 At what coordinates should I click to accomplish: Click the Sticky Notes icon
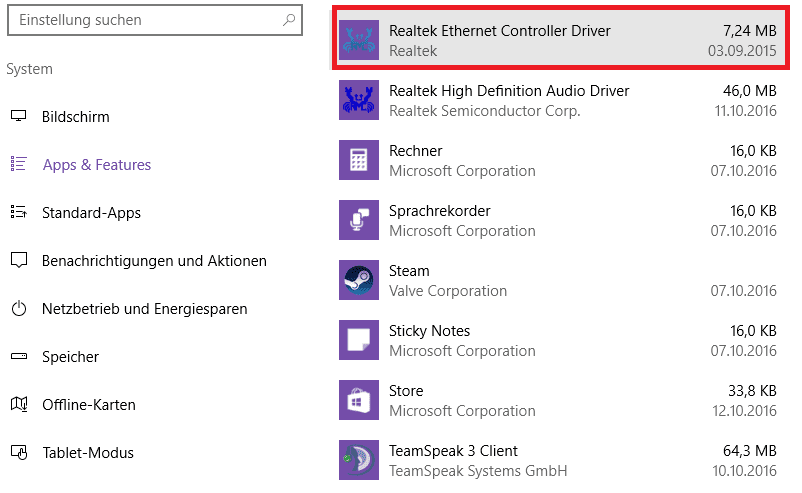[x=359, y=340]
